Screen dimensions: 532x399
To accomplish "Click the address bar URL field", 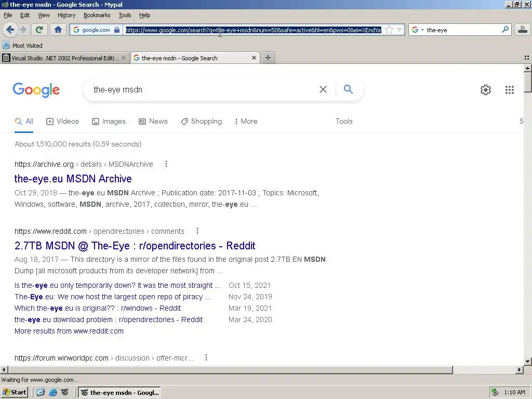I will (x=253, y=30).
